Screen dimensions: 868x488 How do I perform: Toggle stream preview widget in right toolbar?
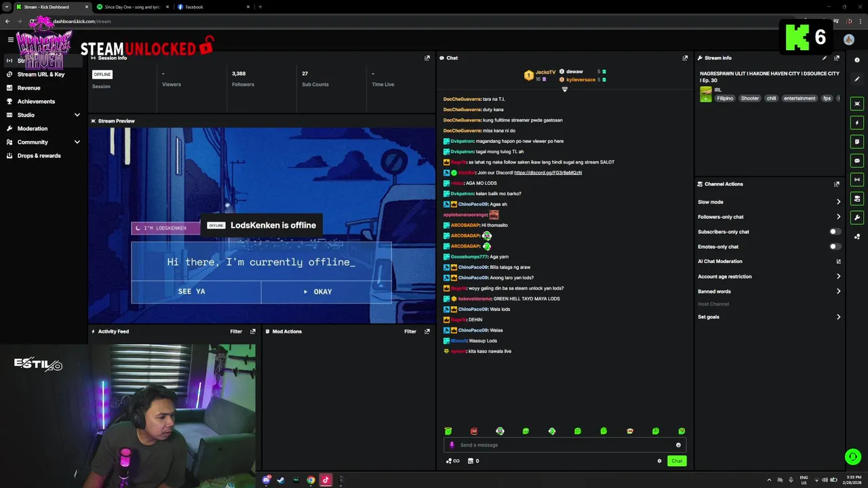(x=857, y=104)
